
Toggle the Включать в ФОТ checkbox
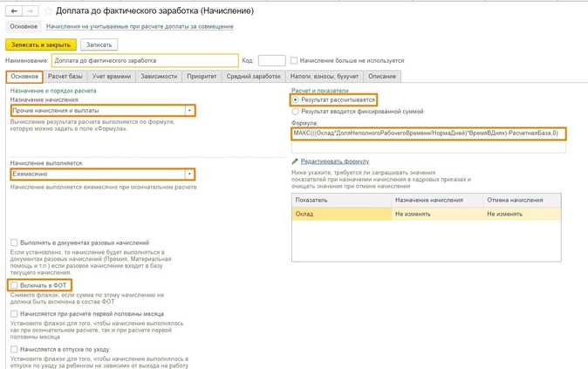pos(14,285)
